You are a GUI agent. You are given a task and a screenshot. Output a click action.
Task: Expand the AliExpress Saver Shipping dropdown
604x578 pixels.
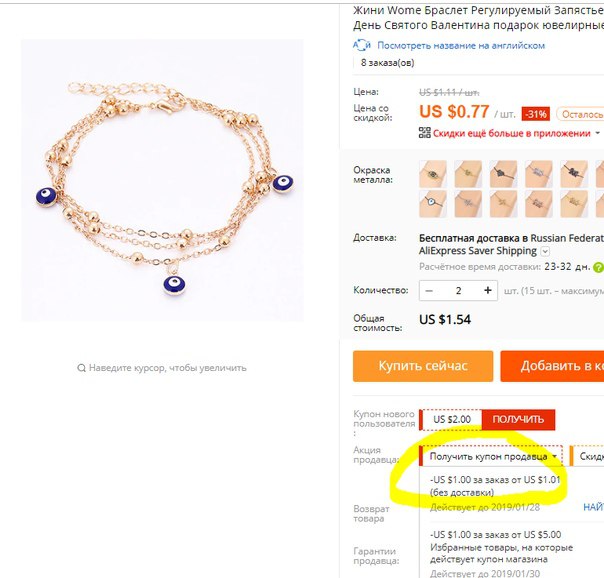pos(545,251)
